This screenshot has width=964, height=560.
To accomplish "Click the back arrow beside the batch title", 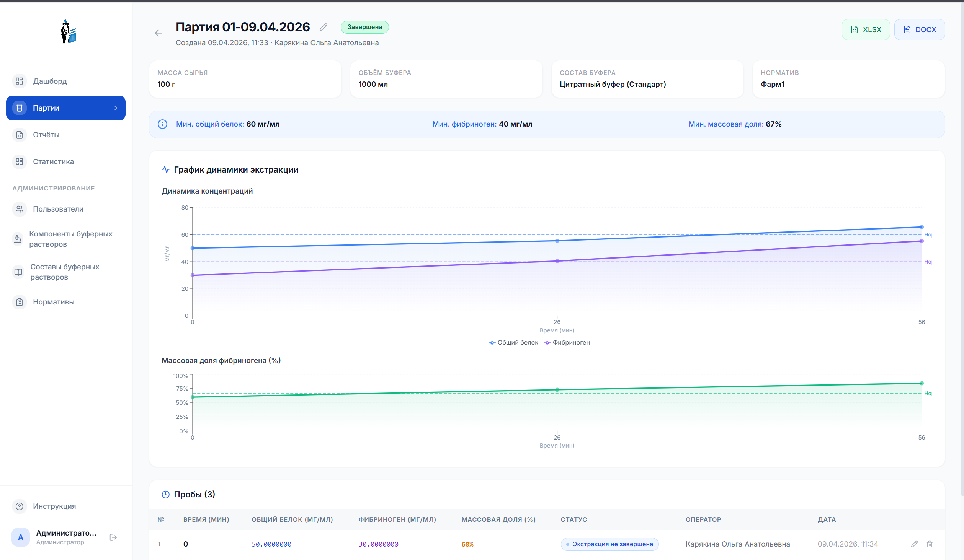I will (x=158, y=33).
